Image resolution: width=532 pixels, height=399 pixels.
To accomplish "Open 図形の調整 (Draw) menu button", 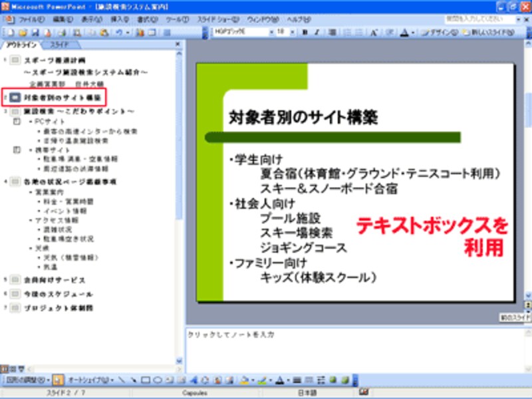I will [28, 380].
